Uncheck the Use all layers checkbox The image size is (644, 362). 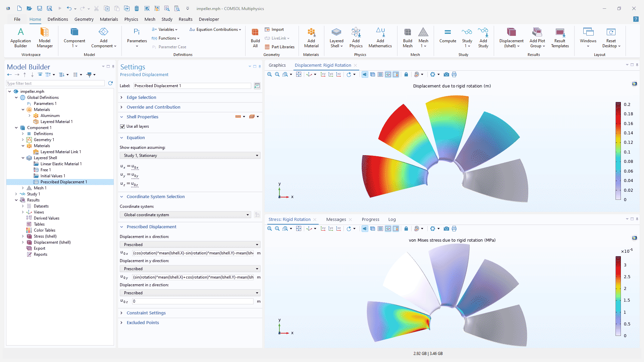pyautogui.click(x=122, y=126)
